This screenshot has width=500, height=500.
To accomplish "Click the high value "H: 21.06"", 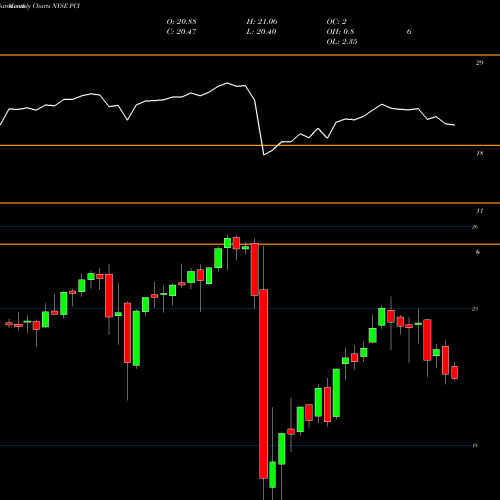I will tap(262, 22).
